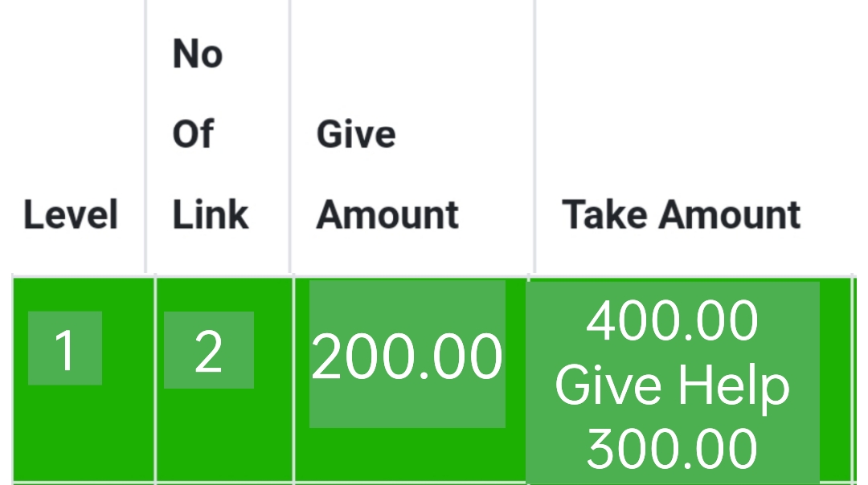Click Amount under Give in header
Viewport: 868px width, 485px height.
click(x=387, y=214)
